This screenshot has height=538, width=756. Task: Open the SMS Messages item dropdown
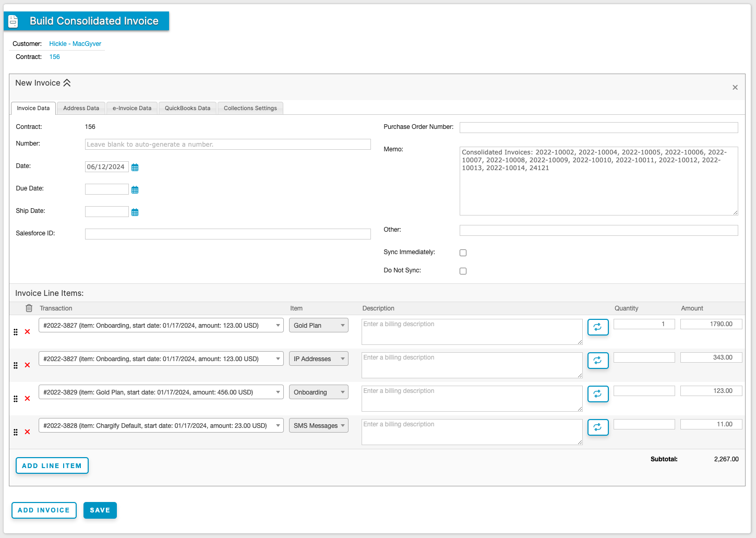319,426
